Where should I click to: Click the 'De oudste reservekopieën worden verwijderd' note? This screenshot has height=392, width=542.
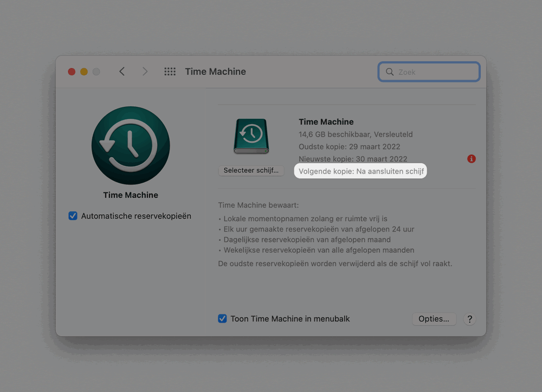tap(335, 264)
